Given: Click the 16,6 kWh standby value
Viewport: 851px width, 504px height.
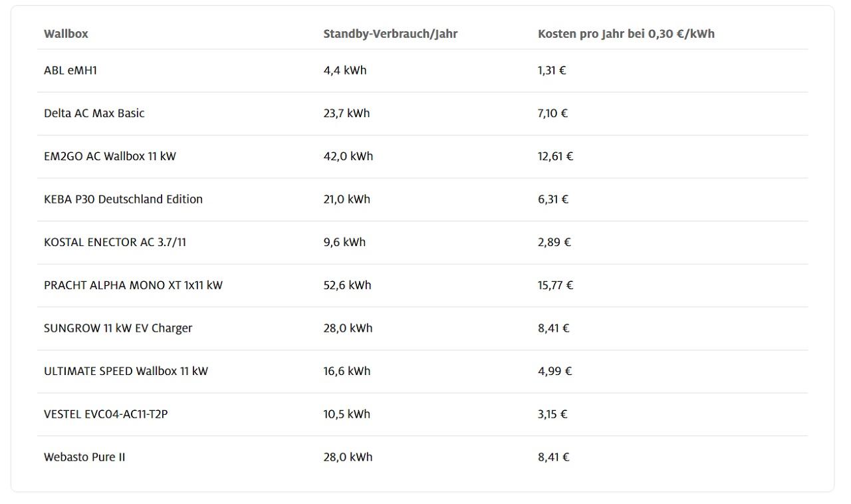Looking at the screenshot, I should click(x=346, y=371).
